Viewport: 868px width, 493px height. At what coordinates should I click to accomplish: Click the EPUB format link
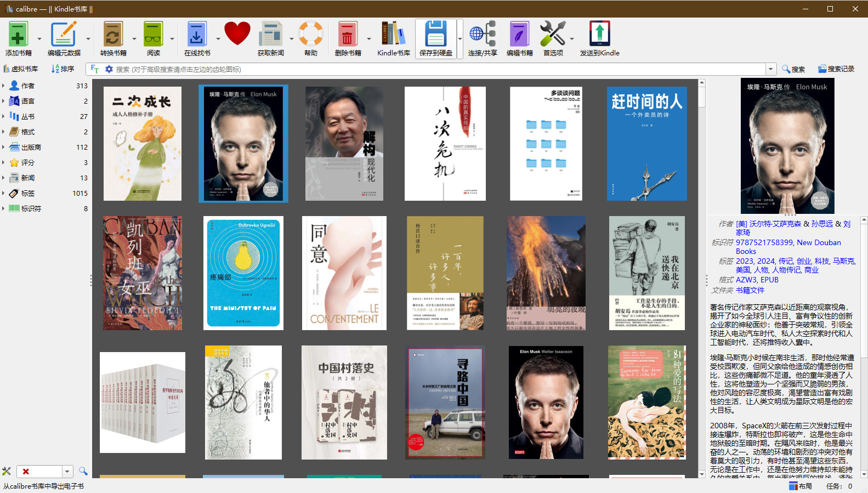tap(769, 280)
